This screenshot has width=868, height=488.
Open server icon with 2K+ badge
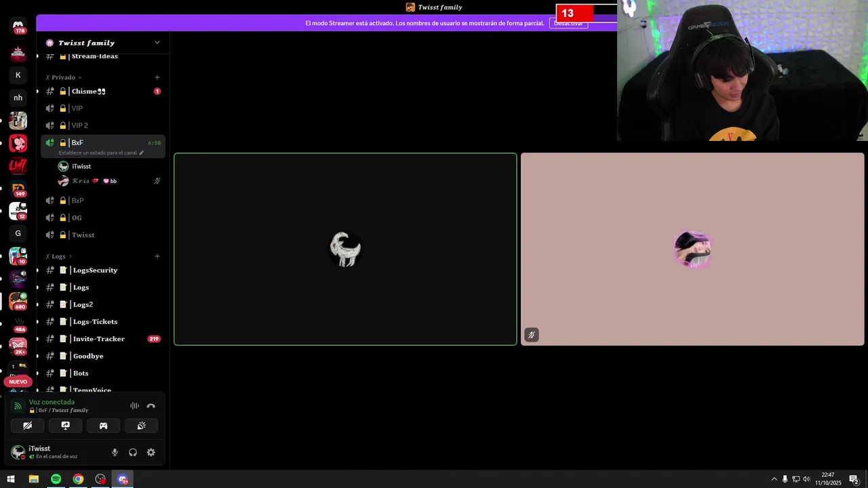[x=18, y=346]
